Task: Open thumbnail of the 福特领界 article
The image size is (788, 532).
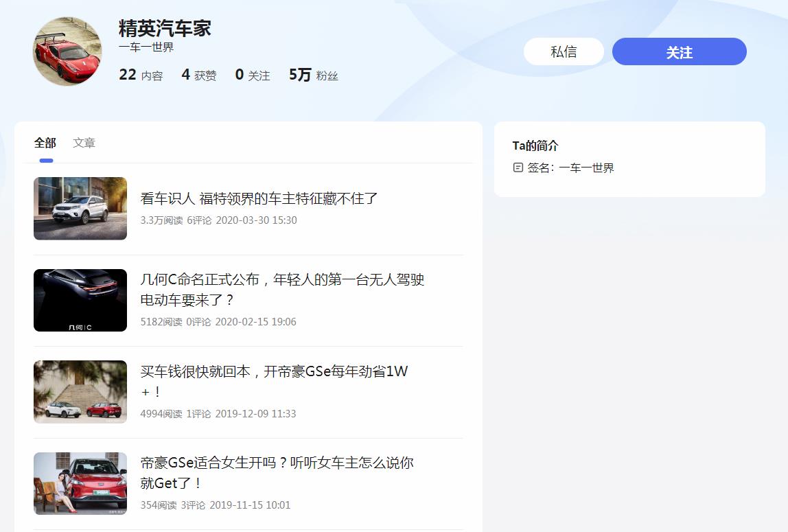Action: (x=80, y=209)
